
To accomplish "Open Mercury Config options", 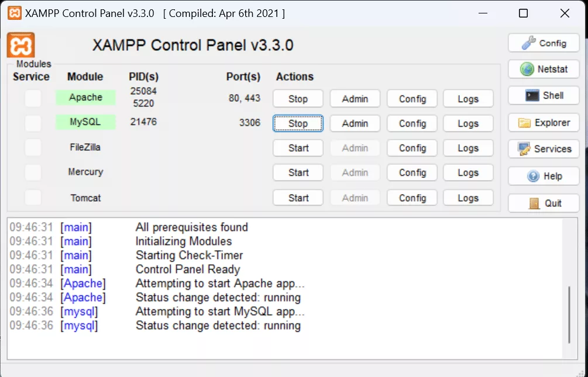I will tap(412, 173).
